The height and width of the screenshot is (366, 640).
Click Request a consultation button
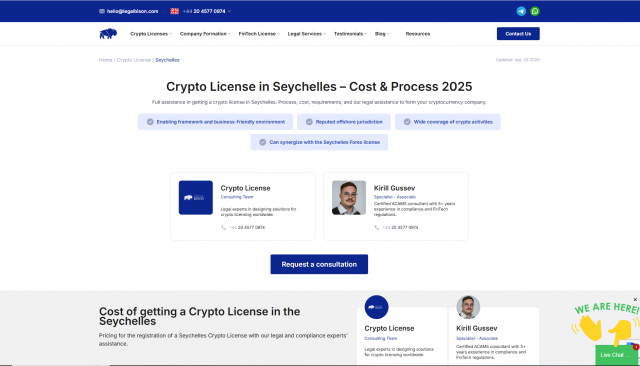(319, 264)
